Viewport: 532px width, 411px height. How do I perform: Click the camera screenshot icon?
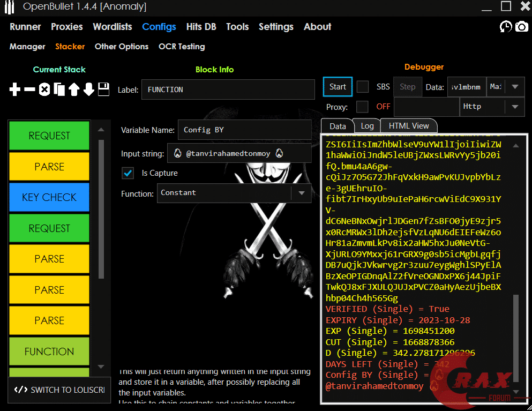(x=521, y=27)
